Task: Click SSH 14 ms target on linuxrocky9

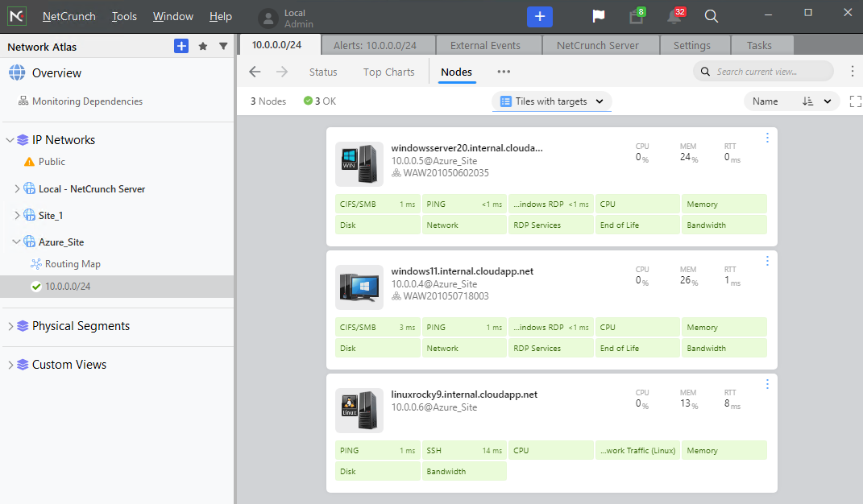Action: pyautogui.click(x=464, y=451)
